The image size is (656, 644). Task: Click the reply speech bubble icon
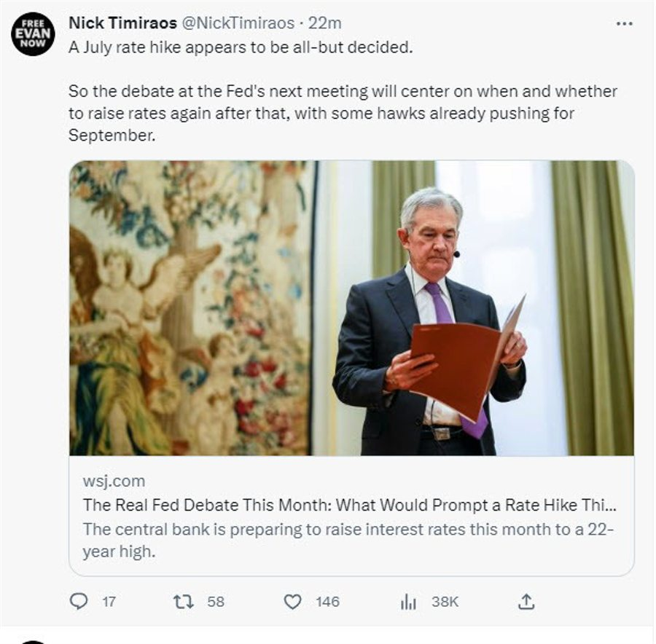[x=78, y=601]
